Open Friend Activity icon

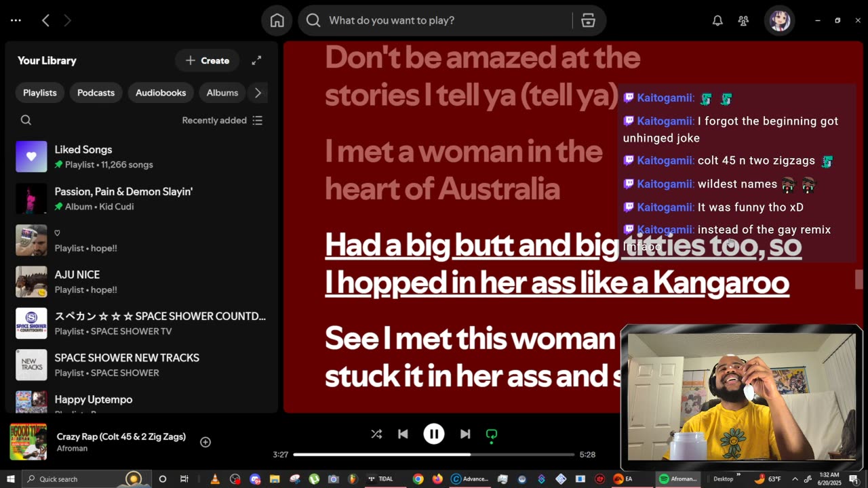(743, 21)
